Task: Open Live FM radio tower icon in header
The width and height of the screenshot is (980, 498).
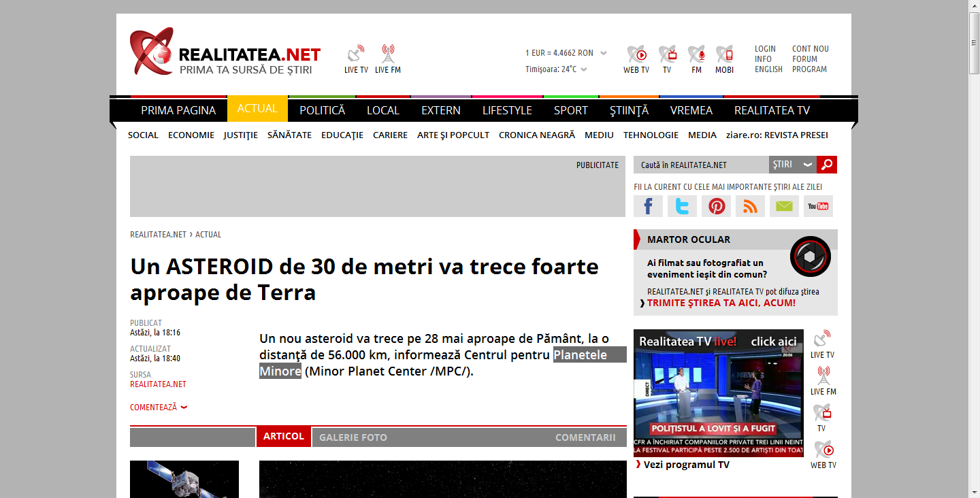Action: (x=388, y=54)
